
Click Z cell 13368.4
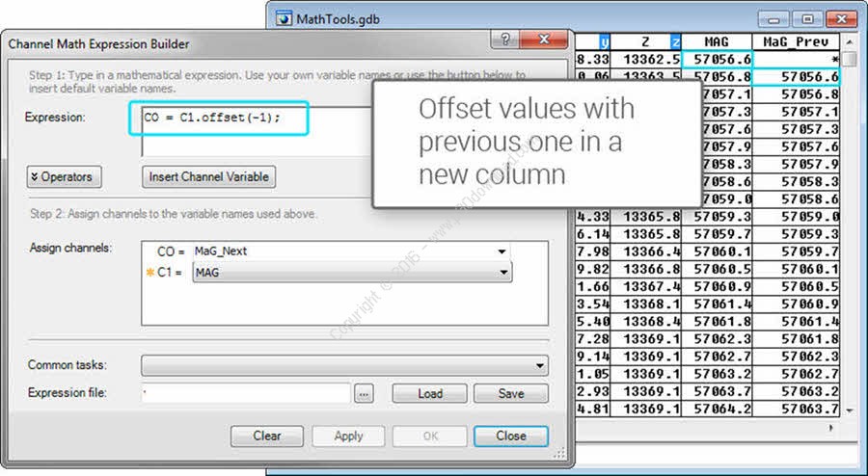point(645,322)
